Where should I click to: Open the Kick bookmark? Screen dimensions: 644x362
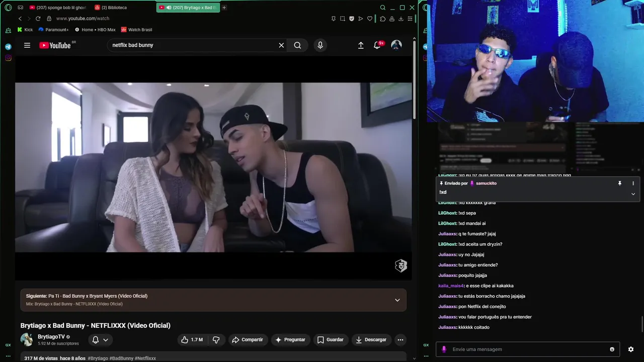pos(25,30)
